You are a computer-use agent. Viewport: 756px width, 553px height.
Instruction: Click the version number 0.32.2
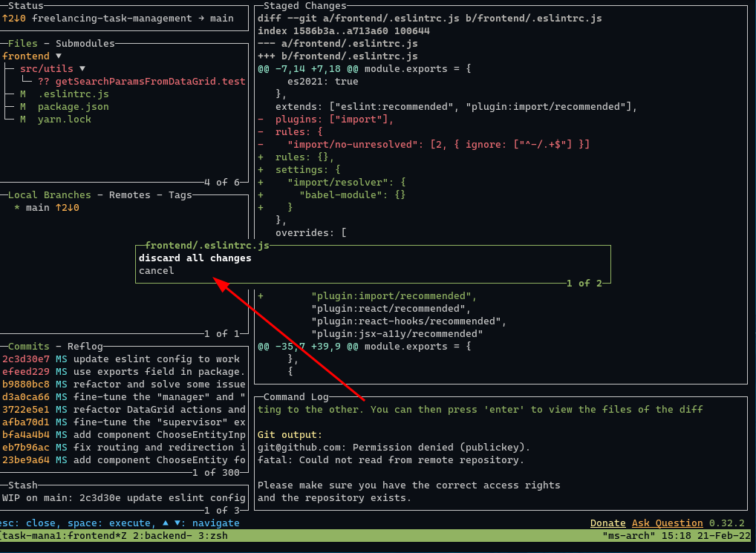click(x=726, y=523)
